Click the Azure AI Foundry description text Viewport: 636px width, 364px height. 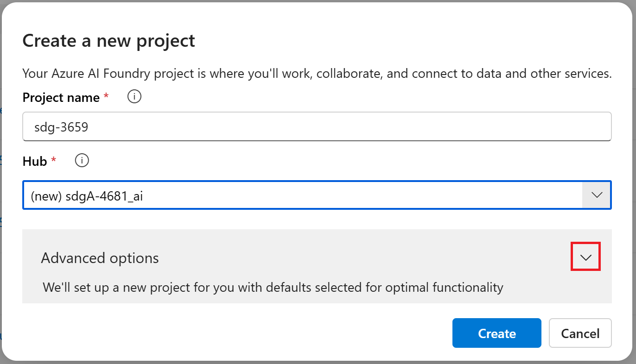317,74
